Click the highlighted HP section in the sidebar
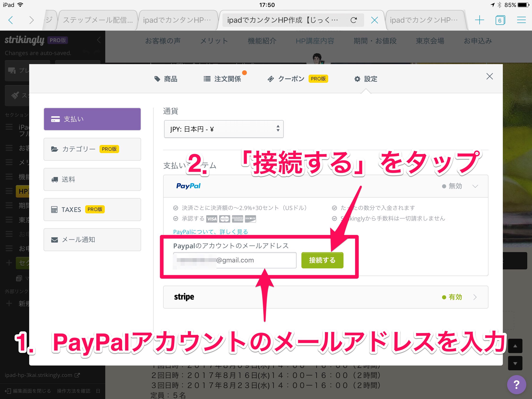 click(23, 191)
